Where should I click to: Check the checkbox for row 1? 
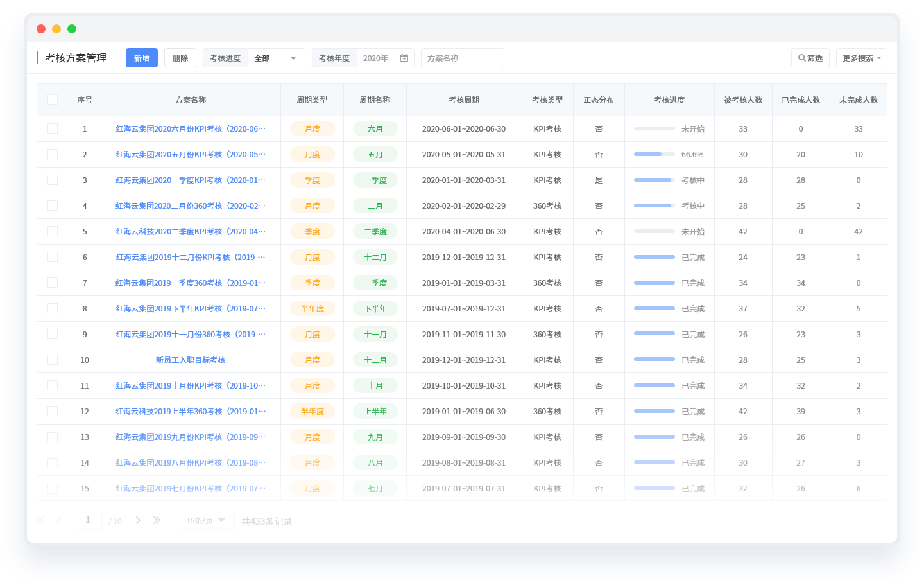point(53,128)
